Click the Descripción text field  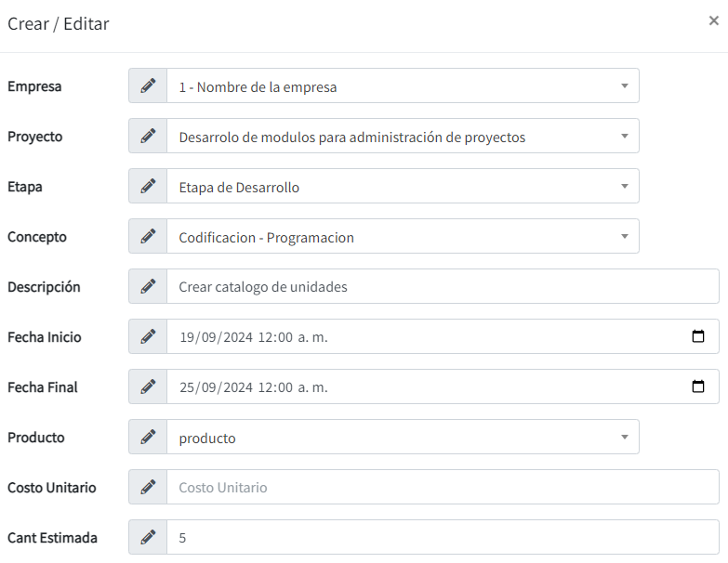click(x=442, y=287)
